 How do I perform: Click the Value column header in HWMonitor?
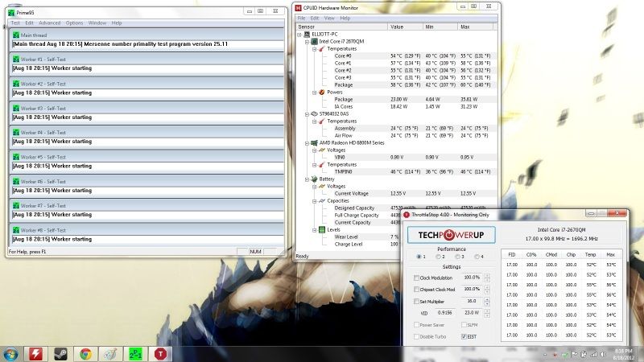coord(405,27)
